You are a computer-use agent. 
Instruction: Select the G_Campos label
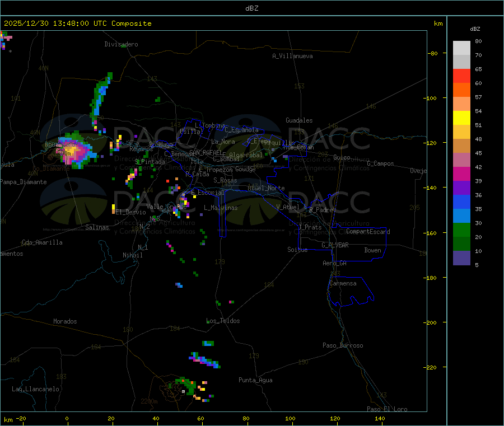click(380, 163)
